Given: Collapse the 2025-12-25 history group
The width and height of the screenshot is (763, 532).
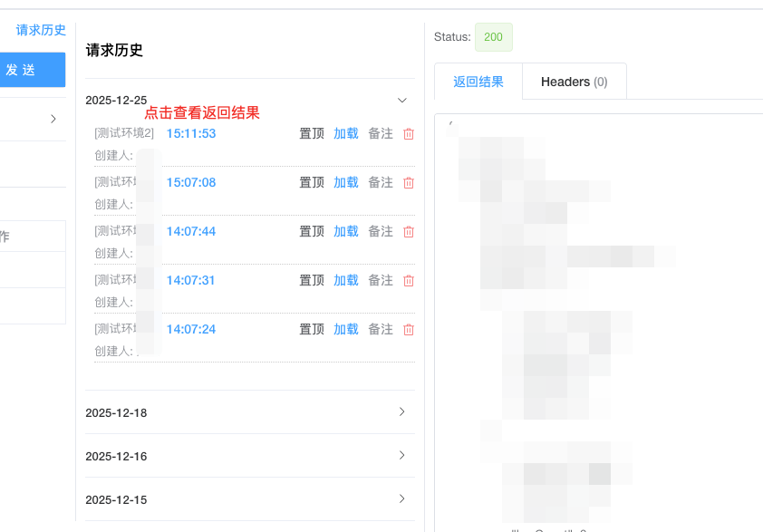Looking at the screenshot, I should click(x=402, y=100).
